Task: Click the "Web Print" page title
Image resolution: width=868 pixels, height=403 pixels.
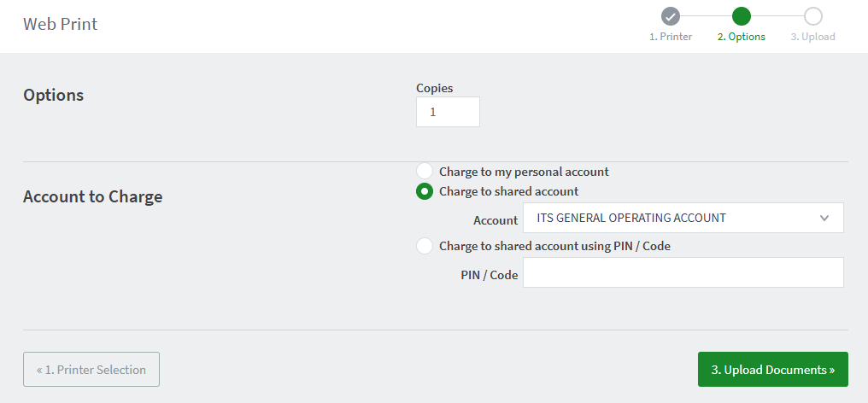Action: click(61, 24)
